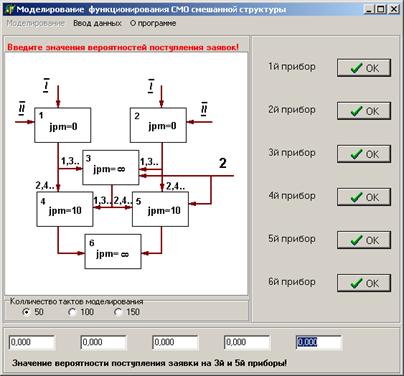This screenshot has height=376, width=404.
Task: Click device block 3 jpm=∞ in diagram
Action: pos(111,167)
